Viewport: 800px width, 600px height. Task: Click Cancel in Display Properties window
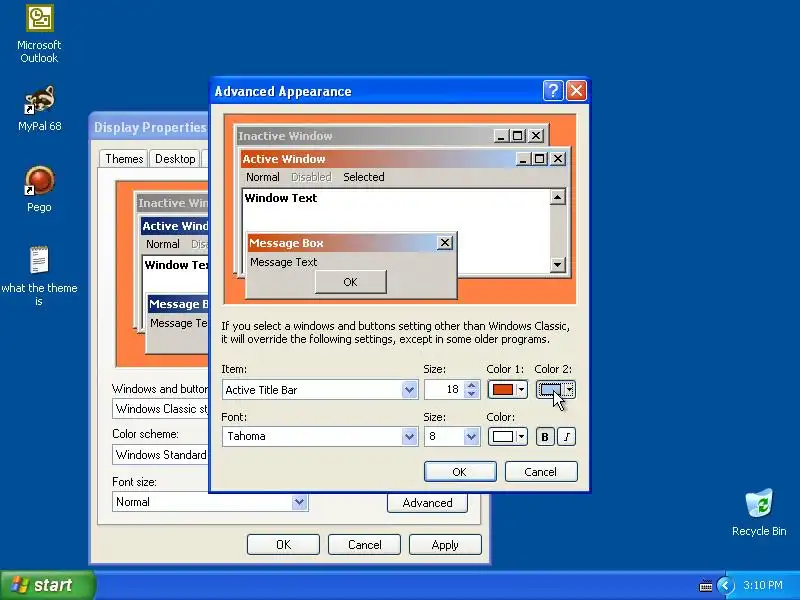(x=364, y=544)
